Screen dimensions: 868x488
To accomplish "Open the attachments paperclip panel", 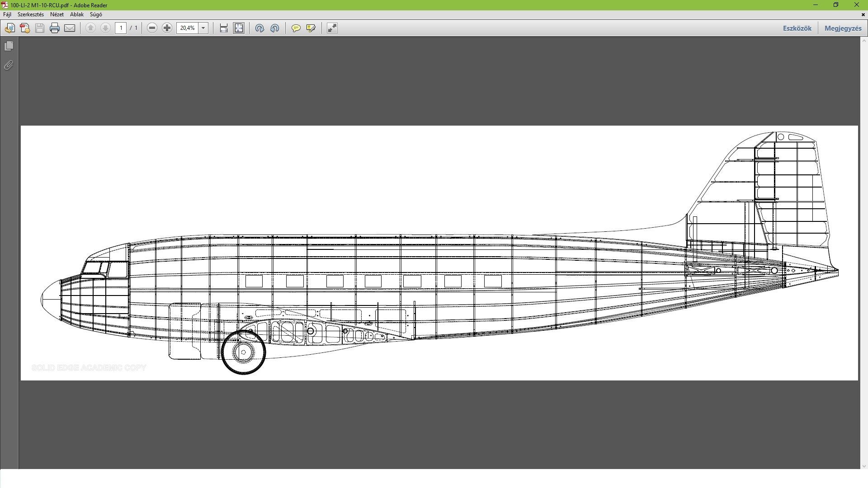I will click(x=9, y=66).
